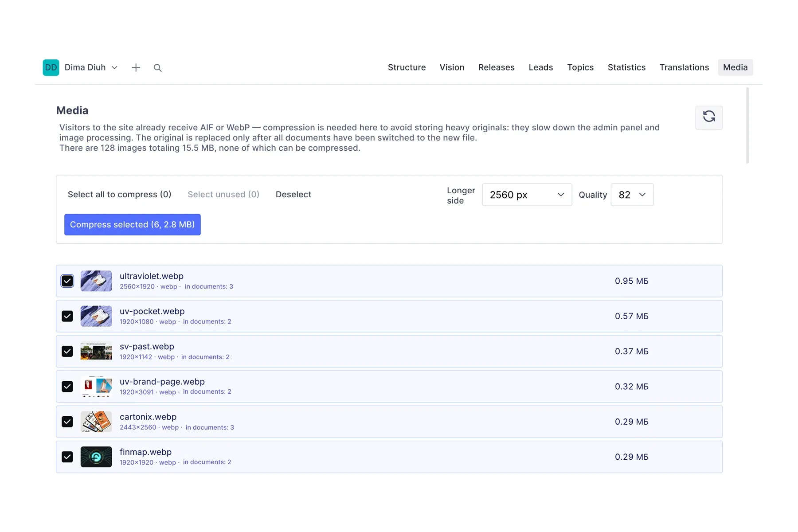Uncheck the sv-past.webp checkbox

click(x=67, y=352)
